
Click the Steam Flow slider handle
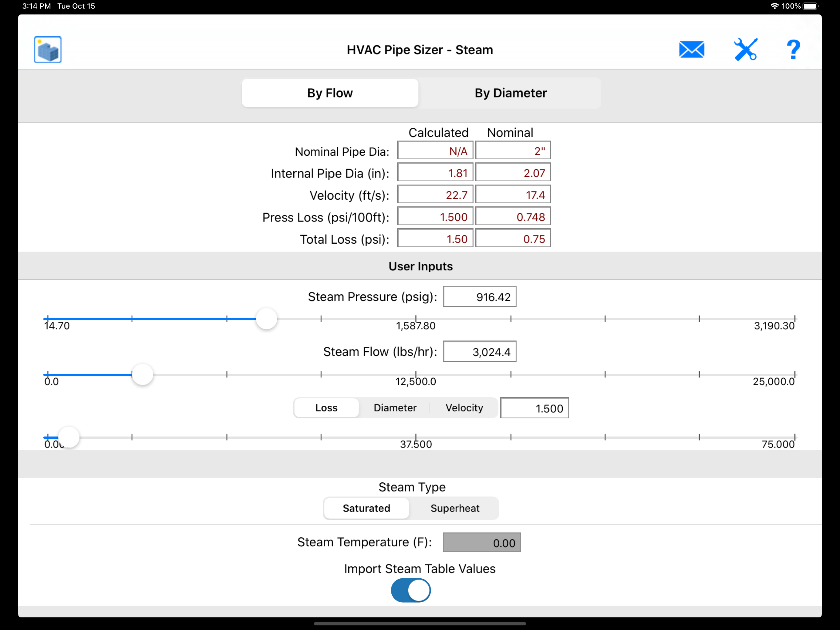(142, 375)
